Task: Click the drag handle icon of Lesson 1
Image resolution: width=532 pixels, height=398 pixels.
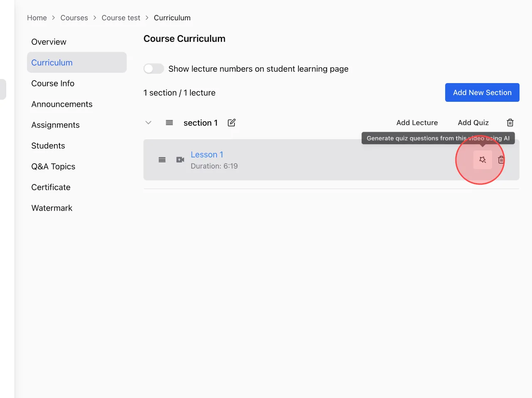Action: [162, 160]
